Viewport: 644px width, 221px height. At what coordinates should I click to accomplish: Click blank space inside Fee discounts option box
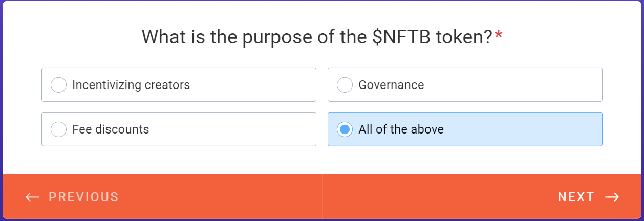click(230, 129)
